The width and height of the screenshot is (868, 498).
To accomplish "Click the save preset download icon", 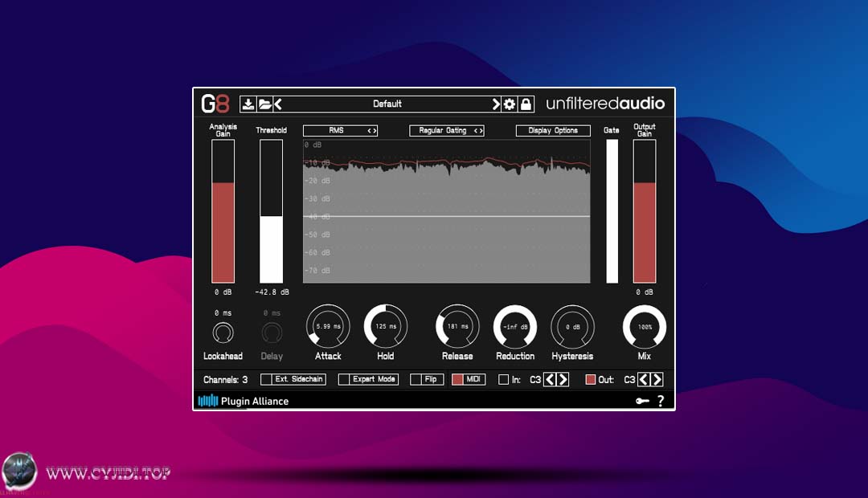I will (x=248, y=104).
